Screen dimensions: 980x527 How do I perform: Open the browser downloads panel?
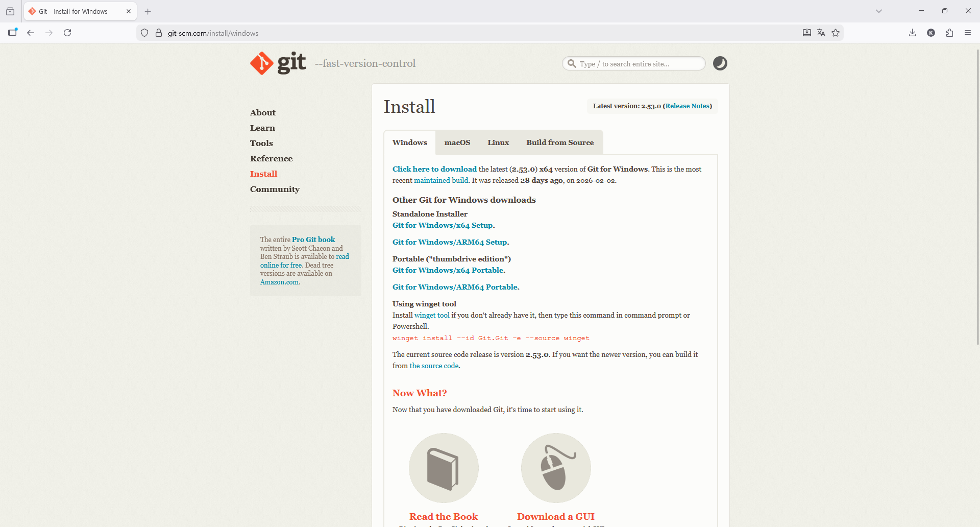[x=913, y=33]
